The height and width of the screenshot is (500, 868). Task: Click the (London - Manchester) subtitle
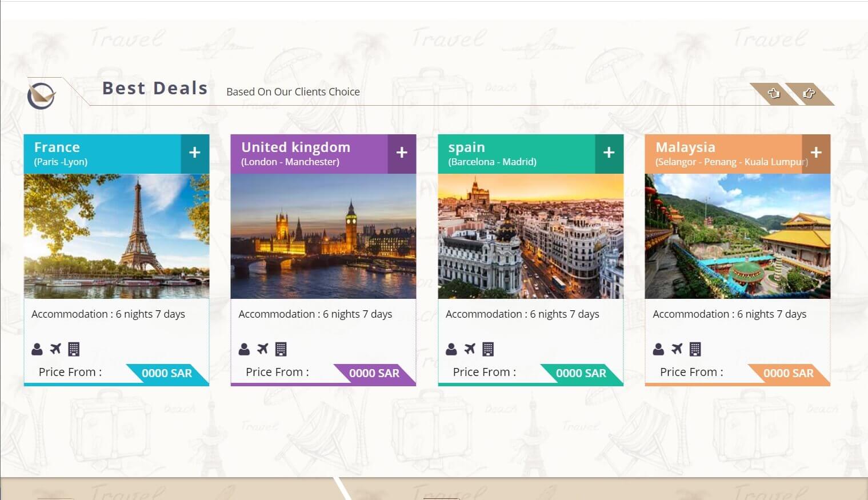(x=290, y=162)
